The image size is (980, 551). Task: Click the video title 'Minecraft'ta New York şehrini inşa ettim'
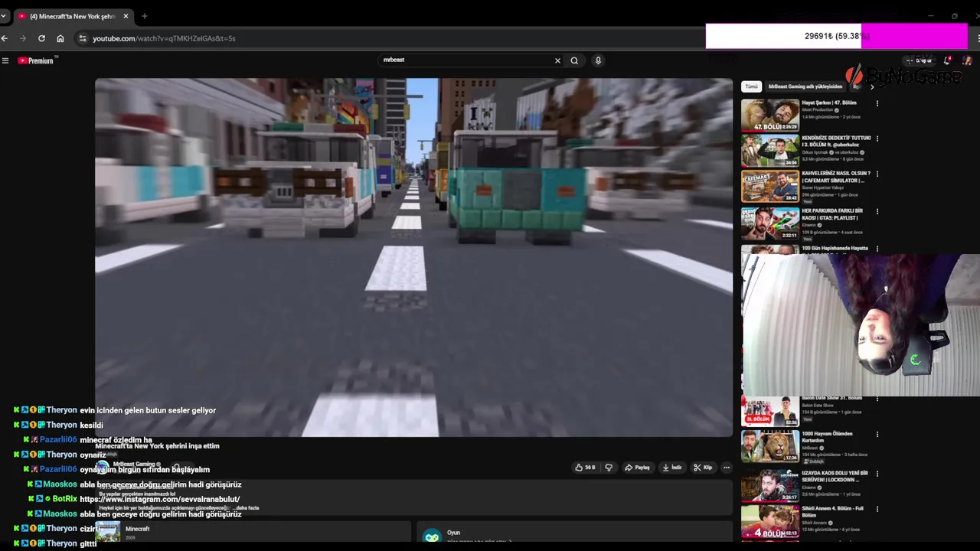(158, 446)
